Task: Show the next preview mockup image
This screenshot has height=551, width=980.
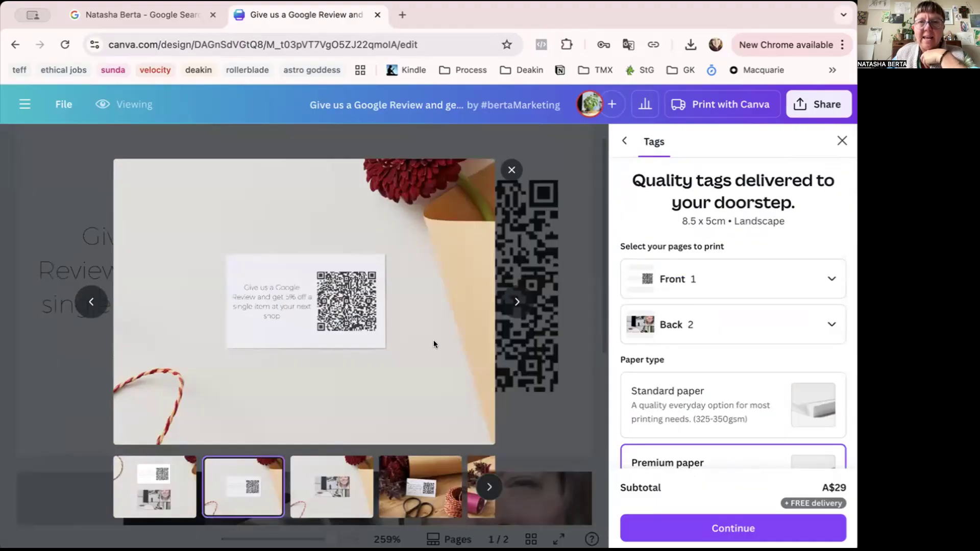Action: 517,302
